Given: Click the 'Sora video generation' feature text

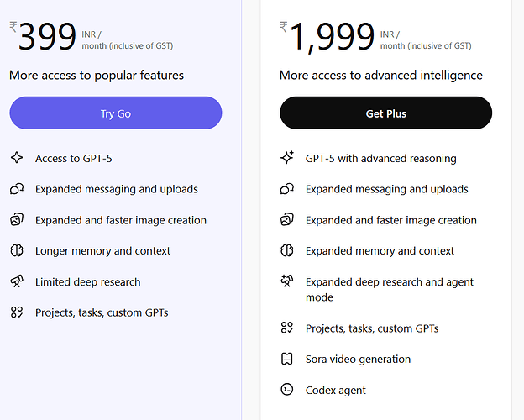Looking at the screenshot, I should click(x=358, y=359).
